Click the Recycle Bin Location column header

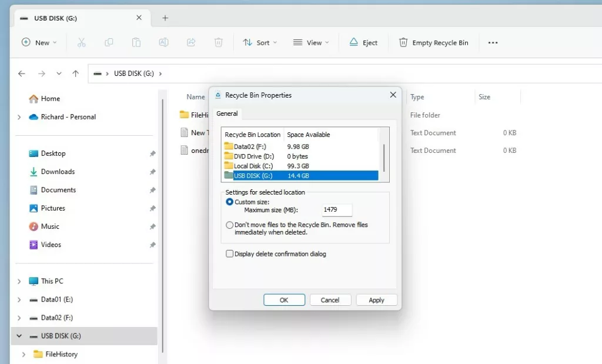click(x=253, y=135)
